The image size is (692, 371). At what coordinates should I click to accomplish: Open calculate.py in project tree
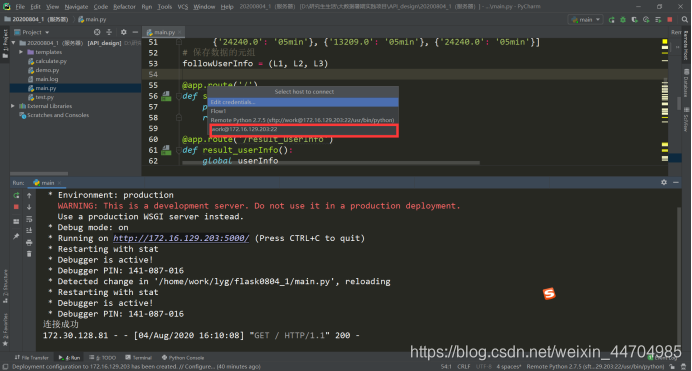coord(47,61)
